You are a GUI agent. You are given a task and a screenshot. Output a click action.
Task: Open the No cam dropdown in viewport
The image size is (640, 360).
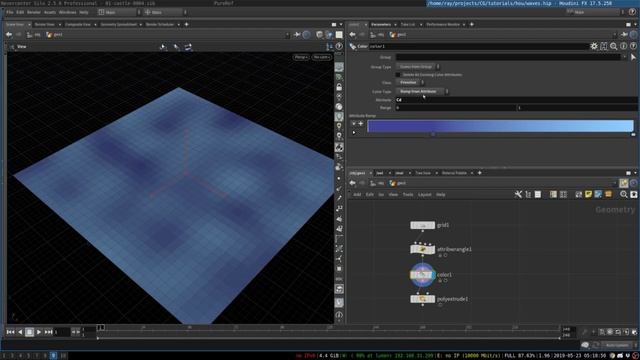coord(322,57)
